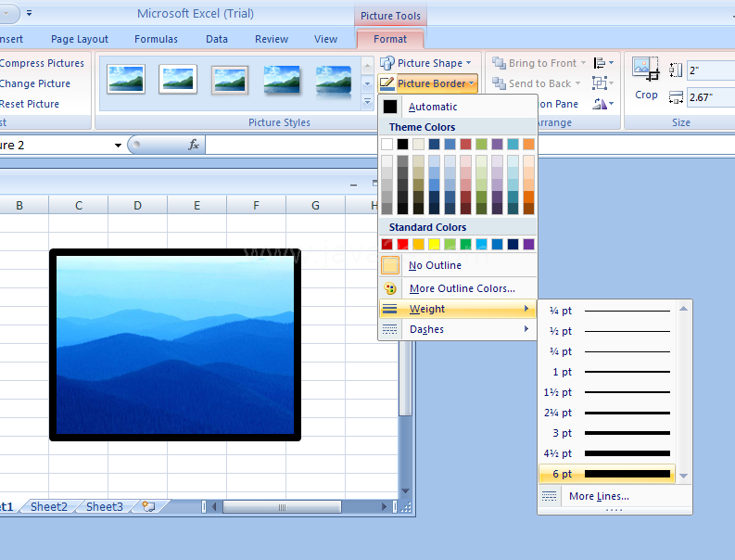Click the More Outline Colors palette icon
The image size is (735, 560).
pyautogui.click(x=390, y=288)
